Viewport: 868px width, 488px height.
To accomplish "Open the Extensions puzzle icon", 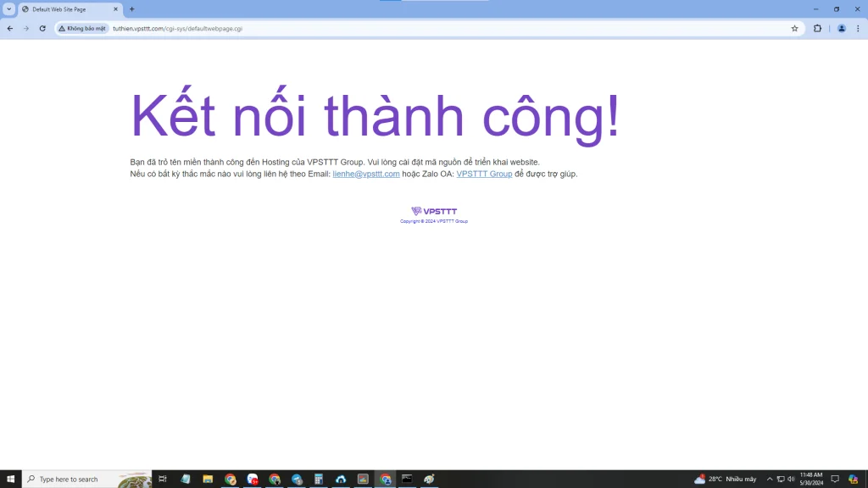I will point(817,28).
